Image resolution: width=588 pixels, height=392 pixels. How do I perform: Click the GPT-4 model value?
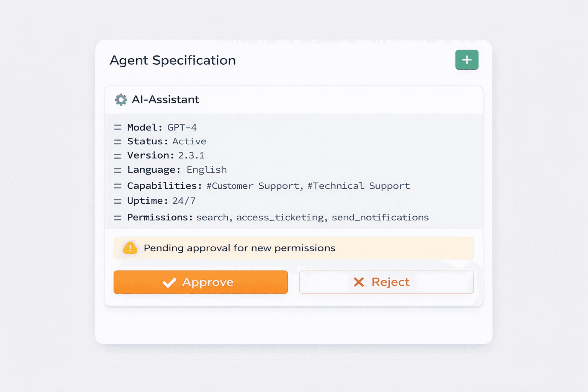click(x=182, y=127)
